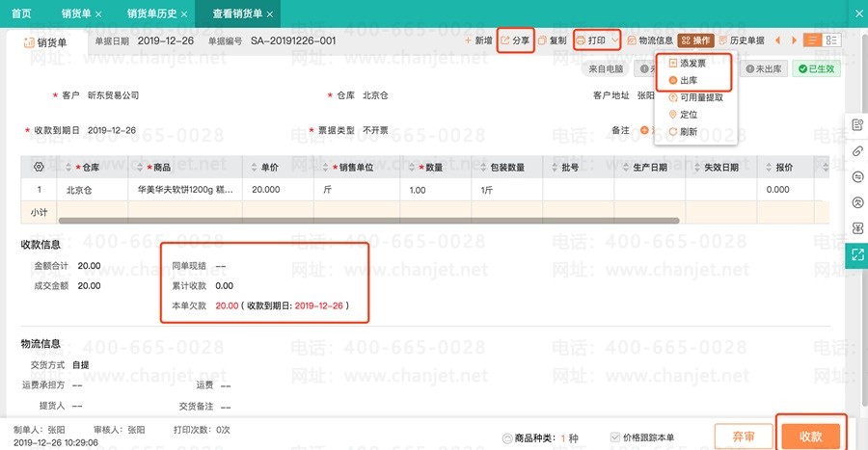Sort table by 失效日期 column
The image size is (868, 450).
pyautogui.click(x=697, y=167)
